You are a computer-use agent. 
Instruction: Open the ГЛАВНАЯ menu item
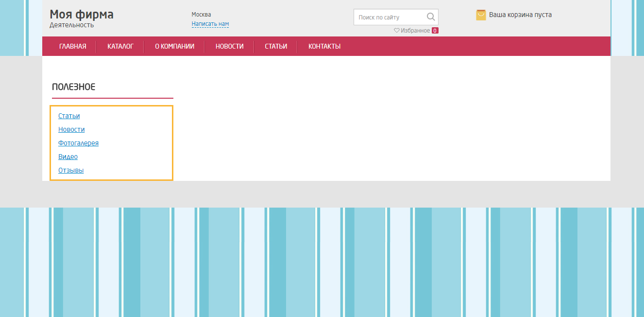73,47
